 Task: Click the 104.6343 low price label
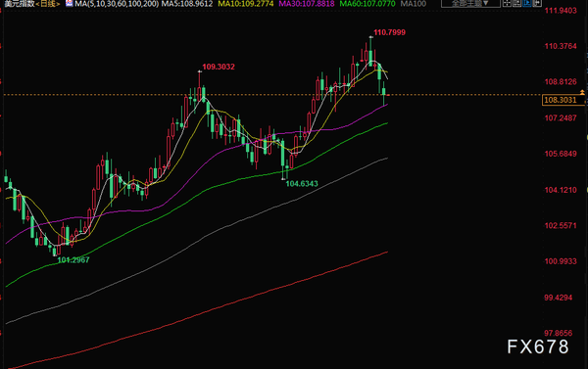point(302,184)
